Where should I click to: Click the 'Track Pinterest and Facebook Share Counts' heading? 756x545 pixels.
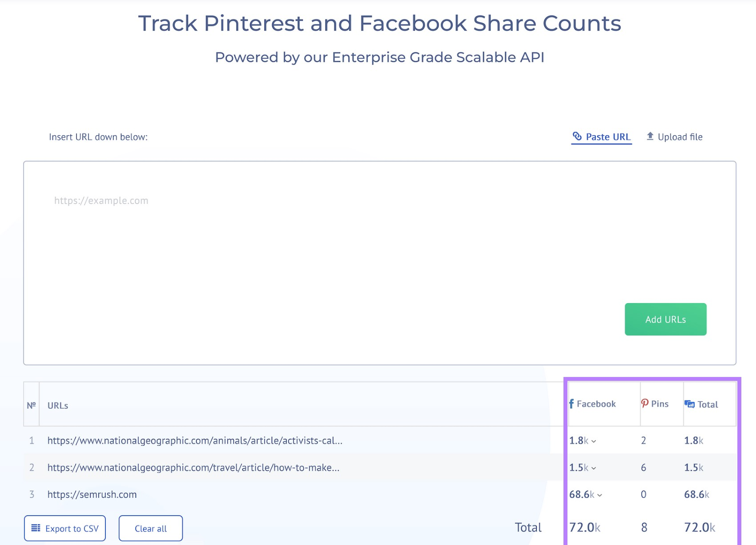click(x=379, y=23)
